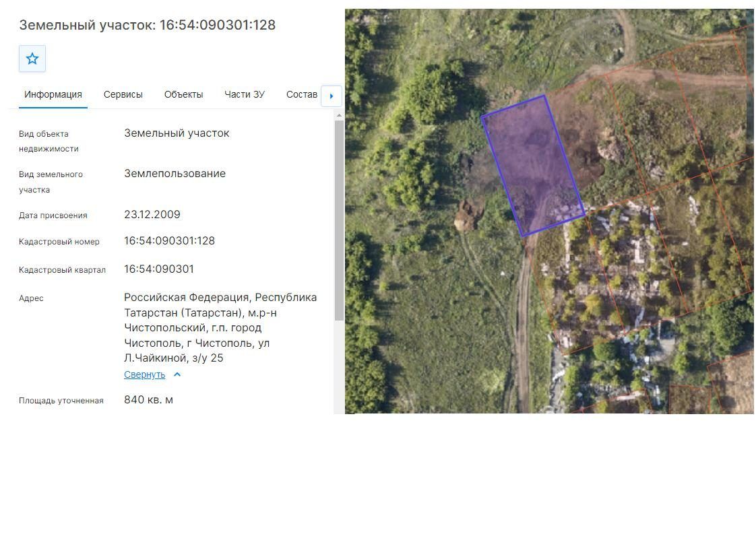Click the address text starting with Российская Федерация
This screenshot has width=756, height=534.
[x=220, y=328]
